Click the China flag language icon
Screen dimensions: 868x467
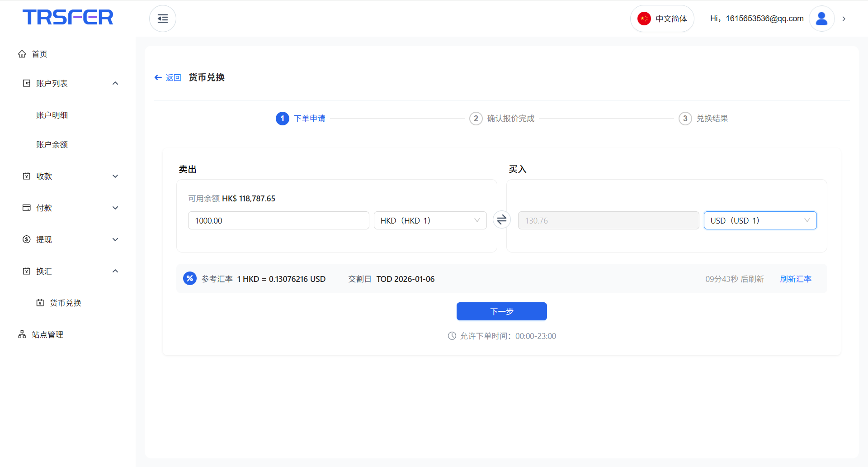(644, 19)
